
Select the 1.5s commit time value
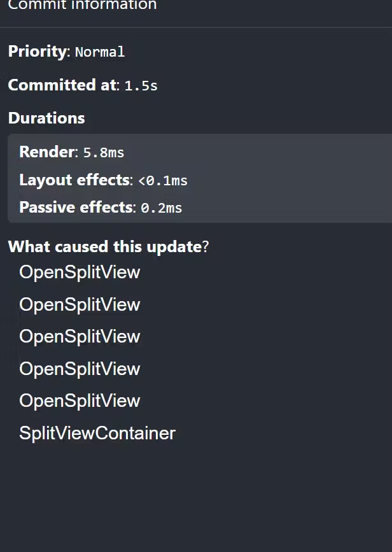141,86
